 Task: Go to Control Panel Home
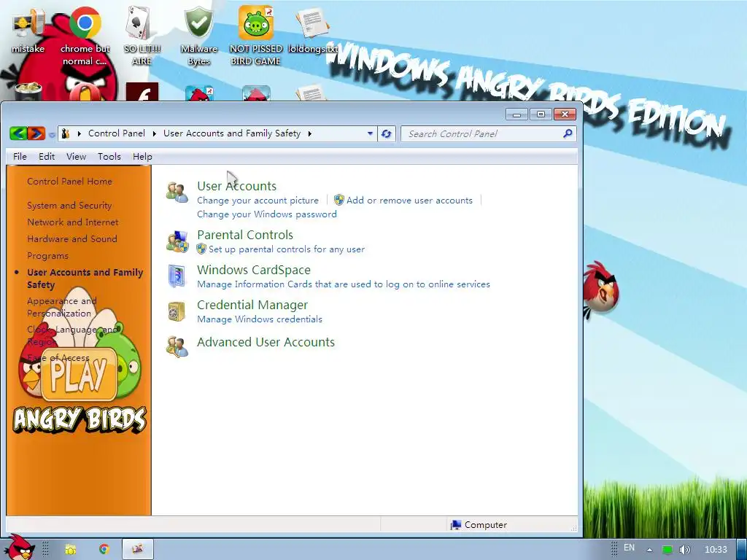69,182
